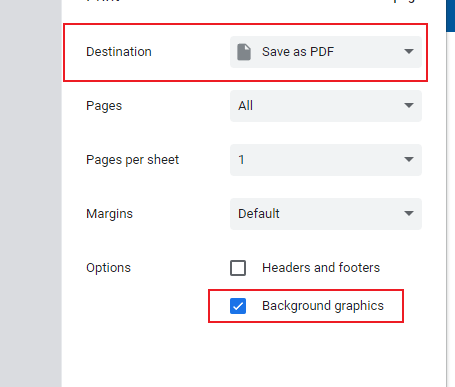
Task: Click the Headers and footers text
Action: [x=321, y=268]
